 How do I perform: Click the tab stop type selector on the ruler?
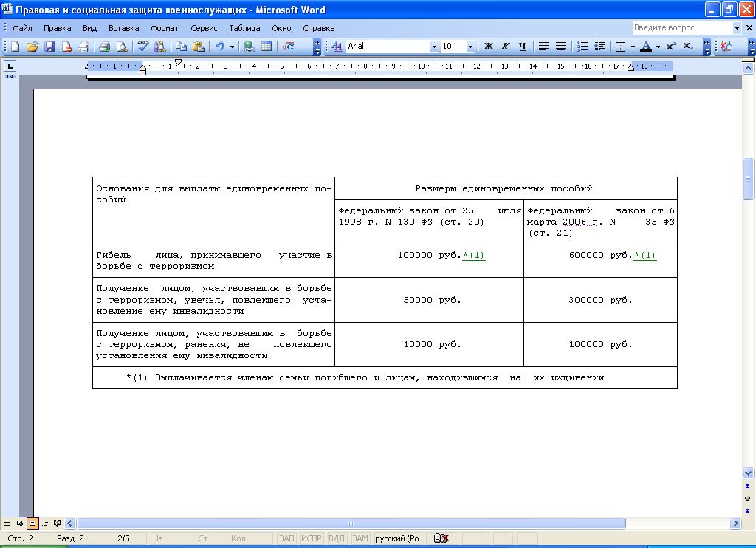click(x=10, y=66)
